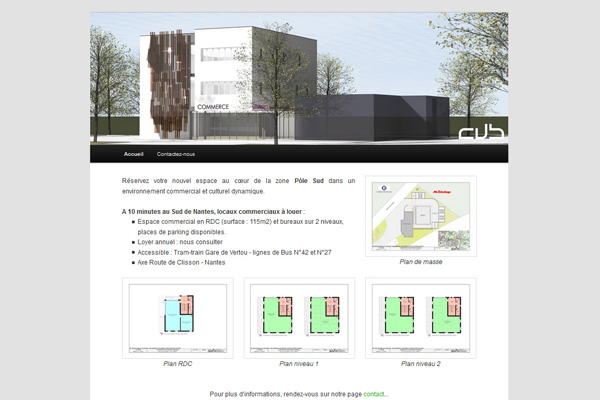
Task: Click the 'Axe Route de Clisson - Nantes' bullet
Action: coord(181,262)
